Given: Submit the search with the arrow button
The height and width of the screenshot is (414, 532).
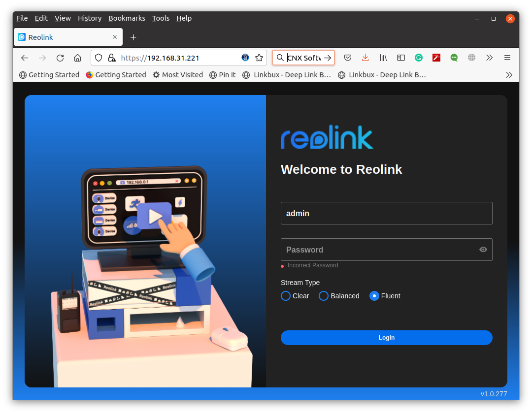Looking at the screenshot, I should coord(328,58).
